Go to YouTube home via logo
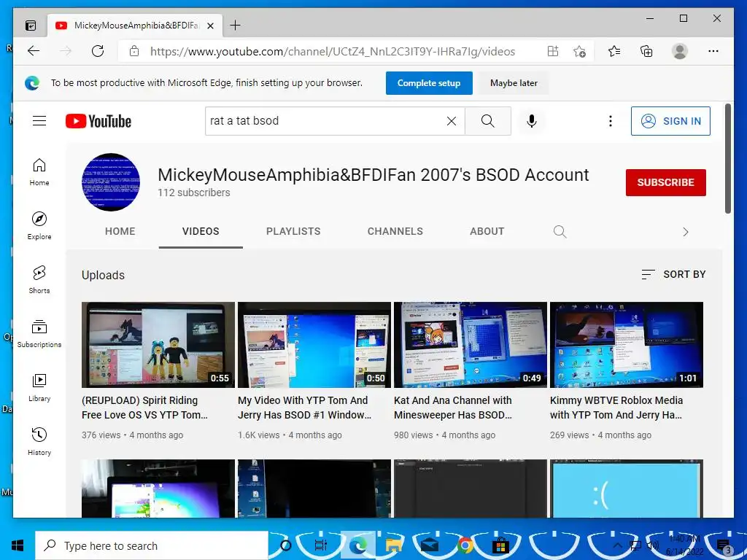This screenshot has width=747, height=560. [98, 121]
